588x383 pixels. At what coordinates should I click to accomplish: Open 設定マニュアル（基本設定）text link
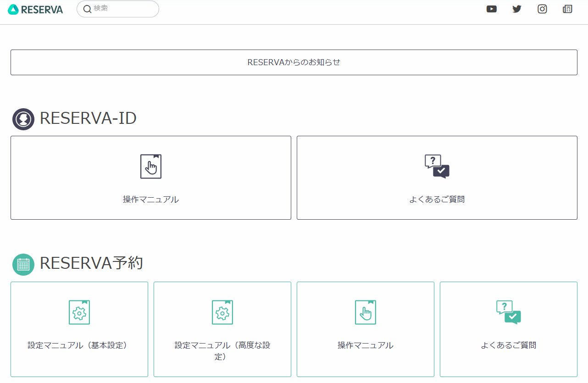tap(79, 345)
